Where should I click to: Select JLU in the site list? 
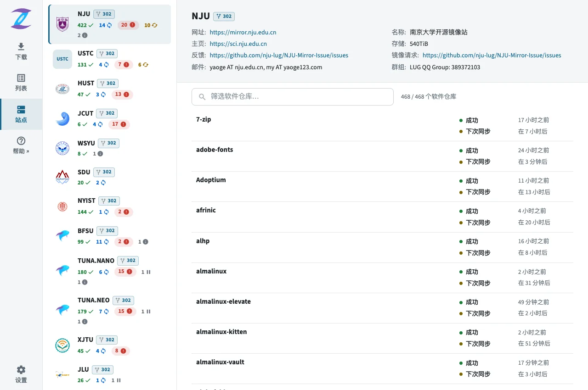coord(109,375)
